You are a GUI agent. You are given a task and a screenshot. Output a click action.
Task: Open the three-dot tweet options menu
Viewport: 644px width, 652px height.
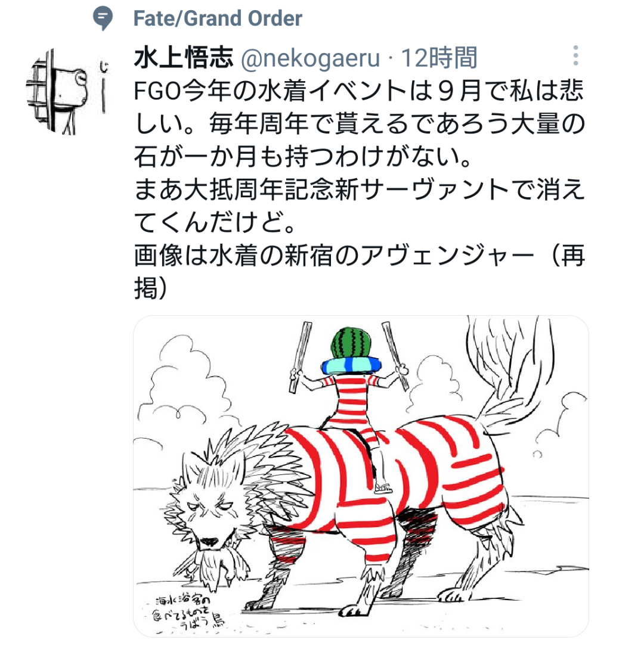pyautogui.click(x=576, y=55)
